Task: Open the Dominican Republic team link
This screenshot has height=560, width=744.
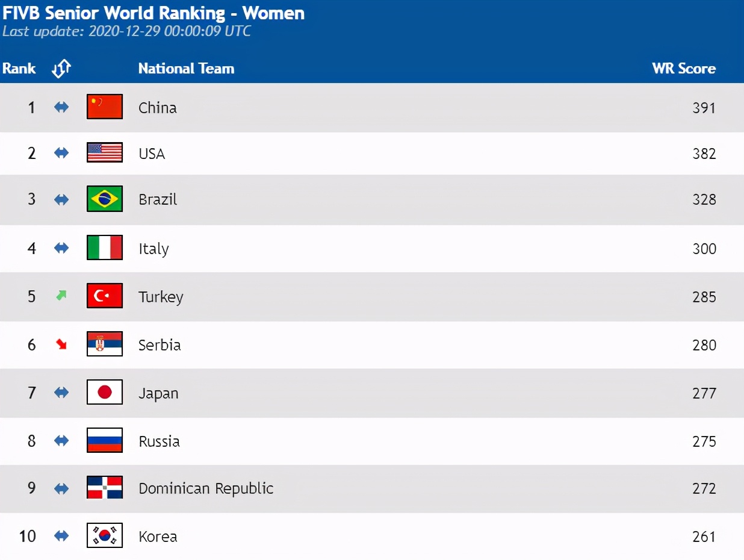Action: [206, 488]
